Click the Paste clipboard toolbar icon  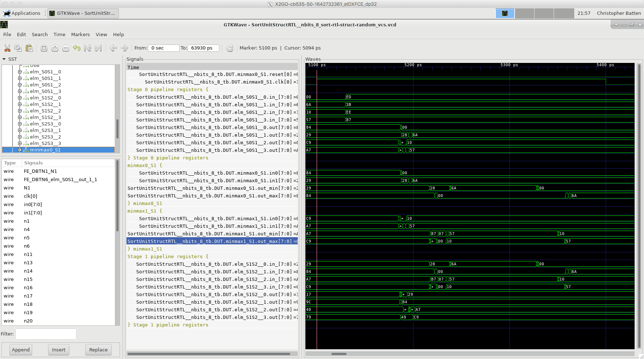tap(29, 48)
